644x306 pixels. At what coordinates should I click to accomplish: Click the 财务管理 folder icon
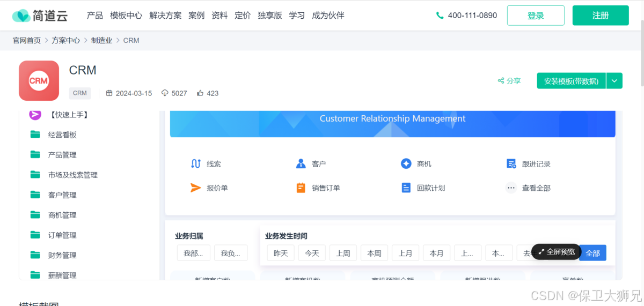(35, 255)
